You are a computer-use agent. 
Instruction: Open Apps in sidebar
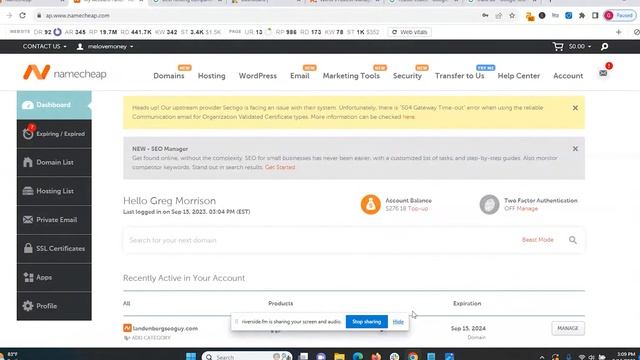(x=54, y=277)
